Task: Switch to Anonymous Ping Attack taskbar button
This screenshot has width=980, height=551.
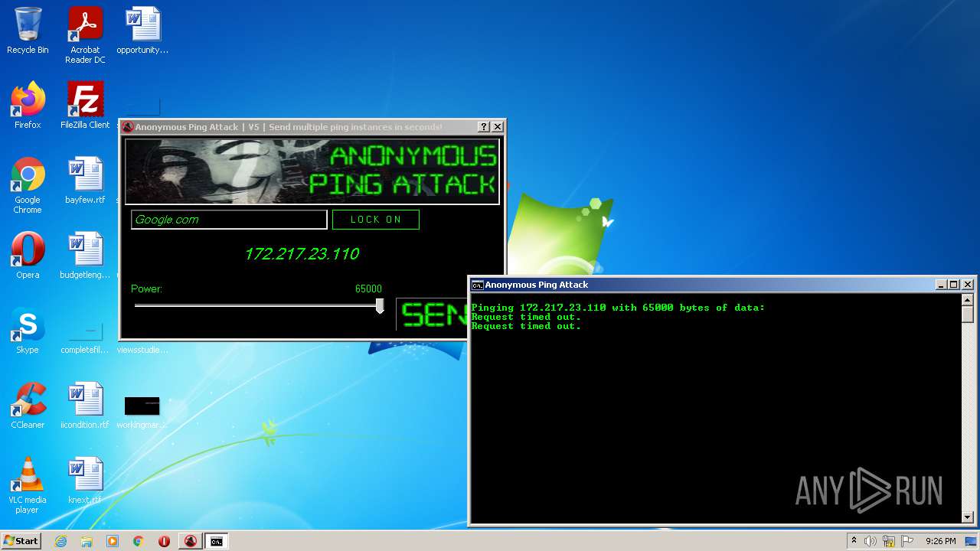Action: (191, 541)
